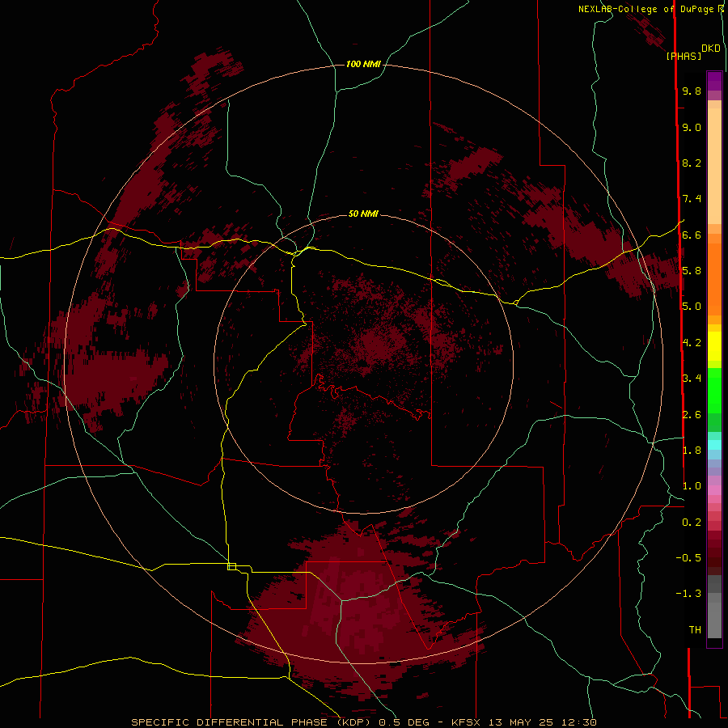The width and height of the screenshot is (728, 728).
Task: Click the 9.8 value on the color scale
Action: [x=692, y=91]
